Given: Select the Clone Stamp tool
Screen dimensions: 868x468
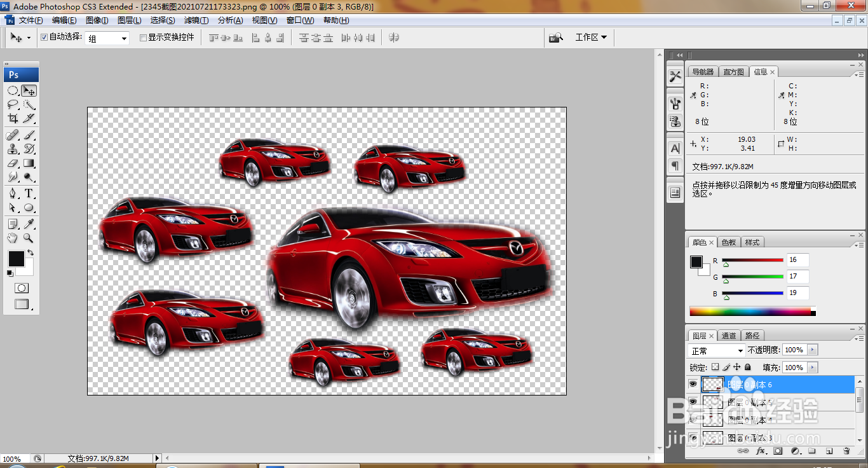Looking at the screenshot, I should click(13, 149).
